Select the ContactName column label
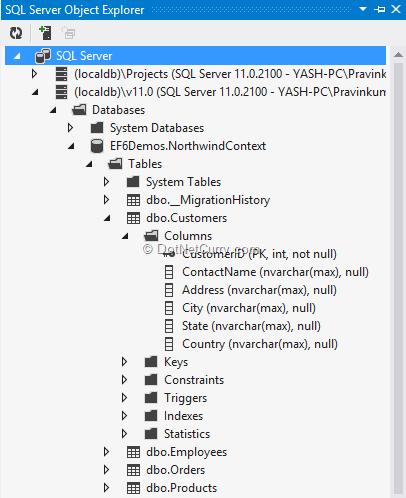 [x=275, y=272]
